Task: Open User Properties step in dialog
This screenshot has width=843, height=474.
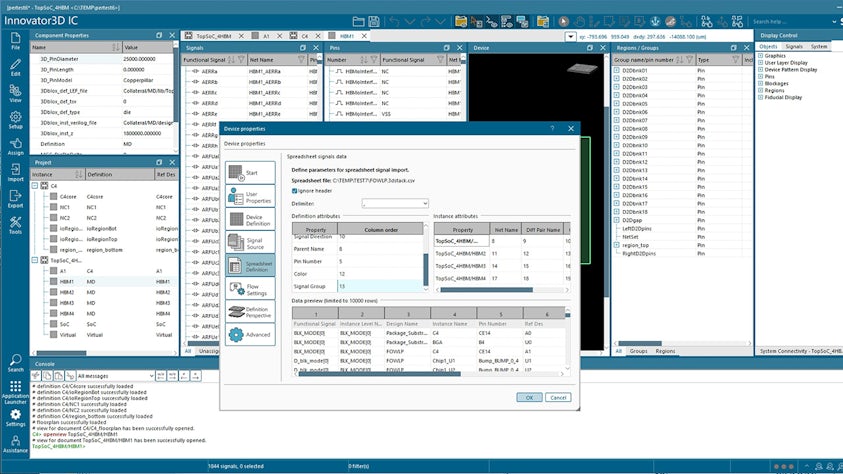Action: (250, 197)
